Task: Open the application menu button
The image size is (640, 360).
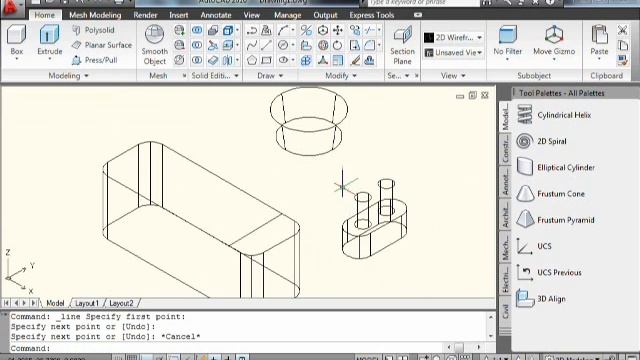Action: tap(11, 8)
